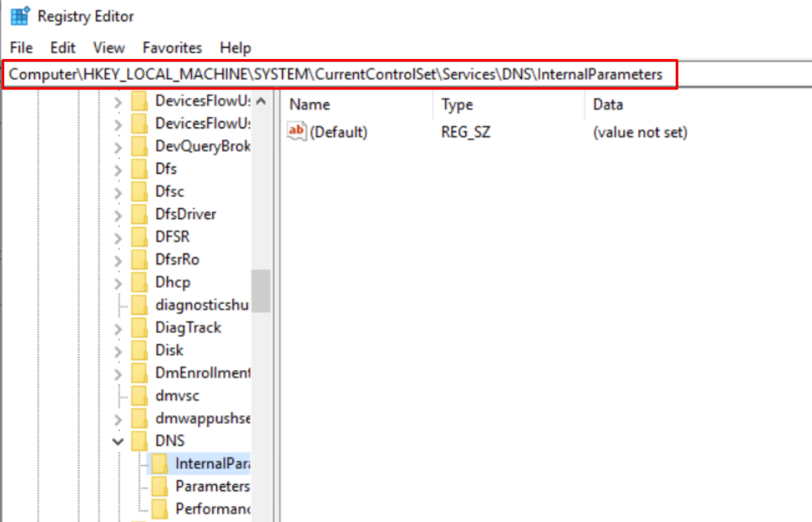Open the Edit menu
Viewport: 812px width, 522px height.
pyautogui.click(x=62, y=48)
